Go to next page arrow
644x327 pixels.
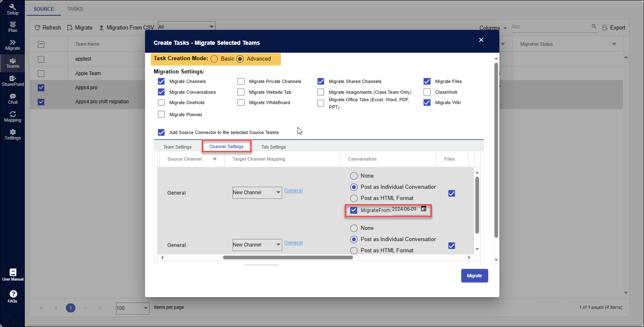tap(85, 308)
